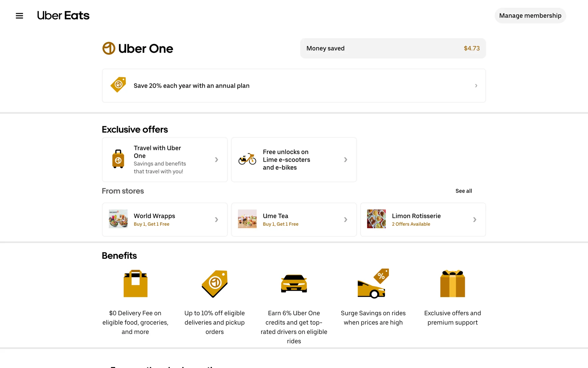Open Limon Rotisserie offers chevron

(x=474, y=220)
